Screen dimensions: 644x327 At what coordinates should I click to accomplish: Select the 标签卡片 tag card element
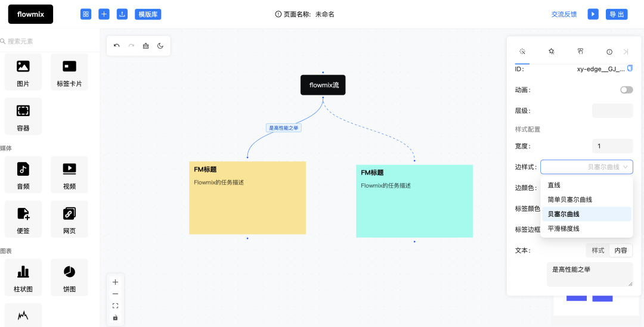tap(69, 72)
